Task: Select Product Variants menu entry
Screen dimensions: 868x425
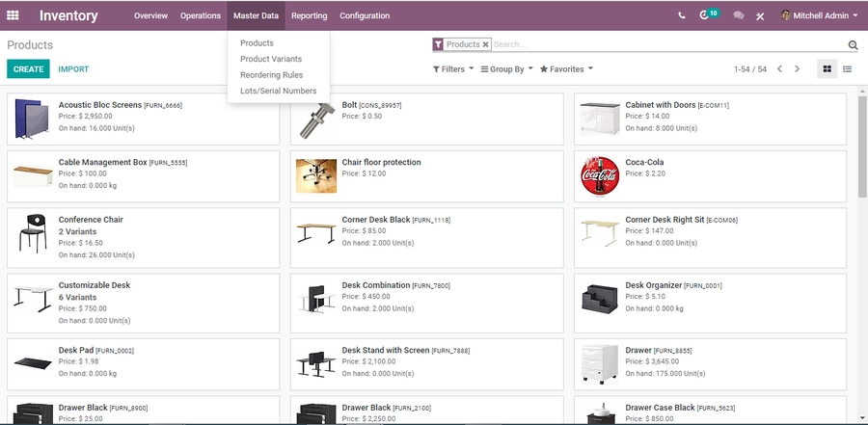Action: click(x=271, y=59)
